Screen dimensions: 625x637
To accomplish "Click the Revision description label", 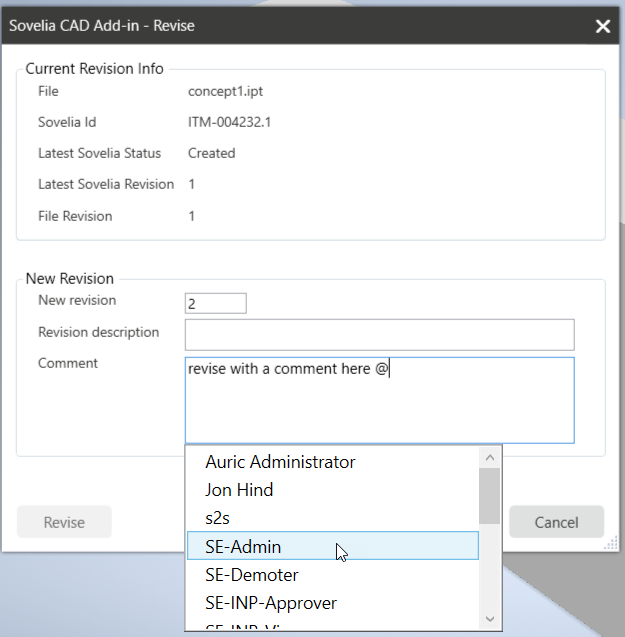I will [x=98, y=332].
